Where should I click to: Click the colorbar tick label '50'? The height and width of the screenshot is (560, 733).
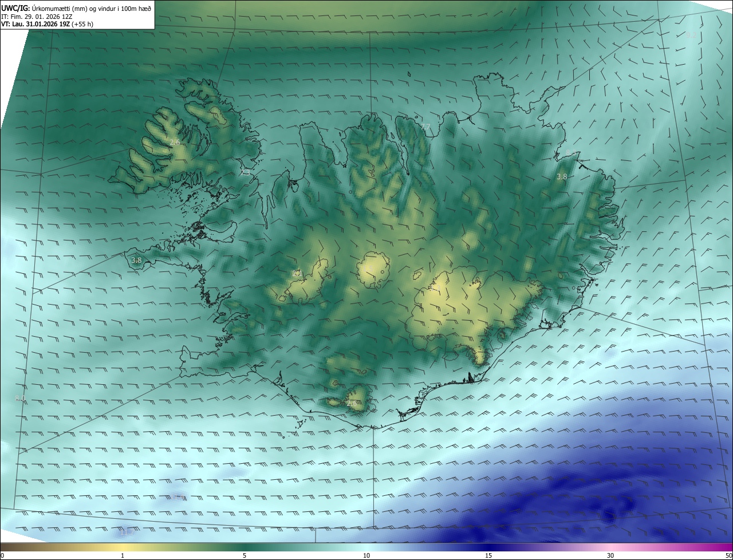point(728,555)
